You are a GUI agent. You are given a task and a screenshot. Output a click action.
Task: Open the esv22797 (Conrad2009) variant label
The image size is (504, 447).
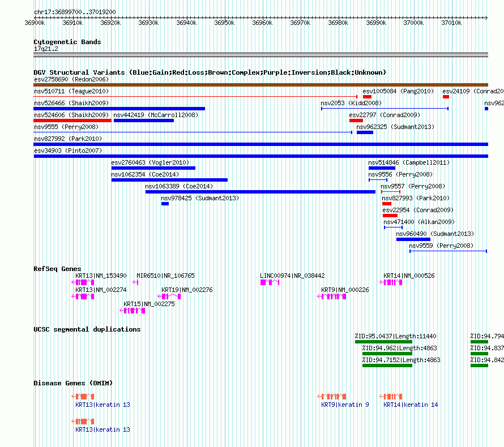pyautogui.click(x=385, y=115)
